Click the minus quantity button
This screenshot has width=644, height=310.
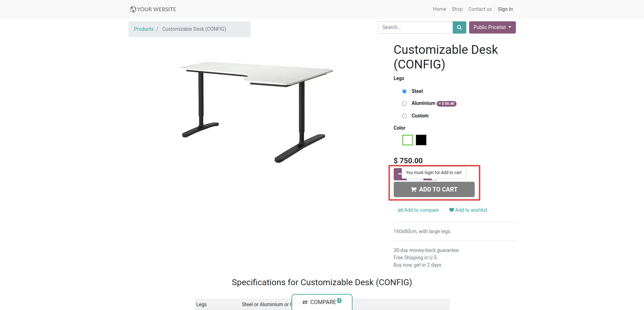[x=398, y=174]
